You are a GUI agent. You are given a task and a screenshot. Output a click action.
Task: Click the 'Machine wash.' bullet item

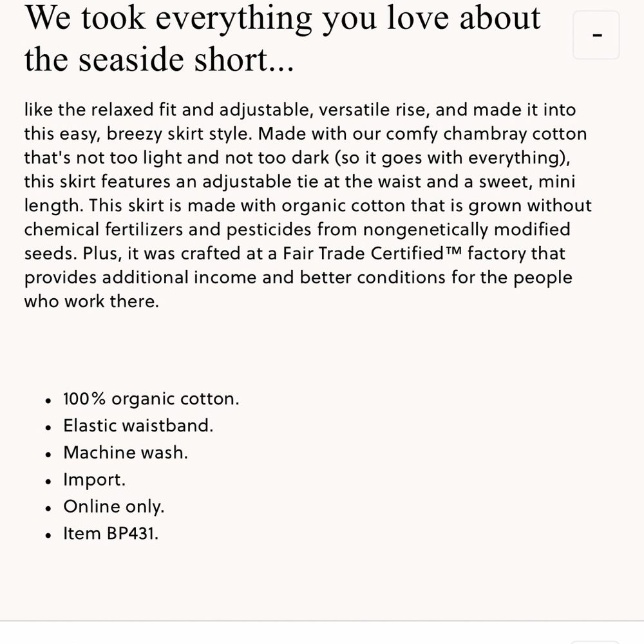click(x=126, y=453)
